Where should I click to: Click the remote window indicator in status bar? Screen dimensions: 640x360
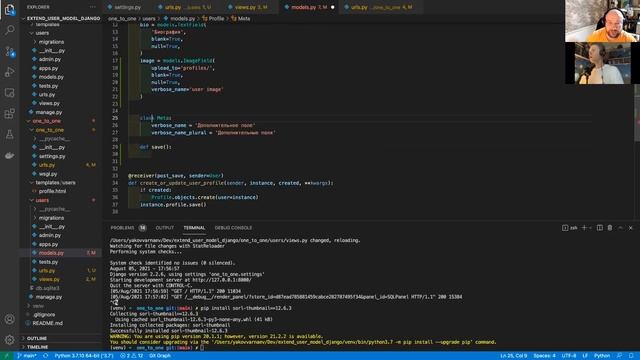pyautogui.click(x=6, y=356)
